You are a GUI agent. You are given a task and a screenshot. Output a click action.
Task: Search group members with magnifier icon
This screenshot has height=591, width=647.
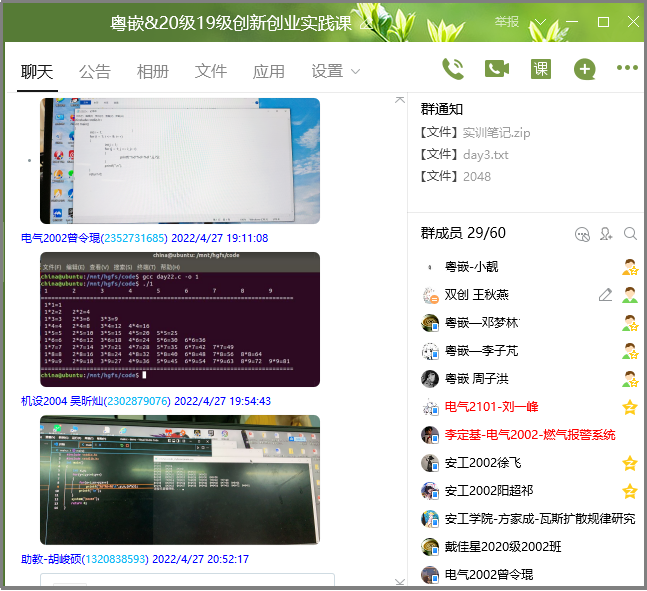tap(630, 234)
